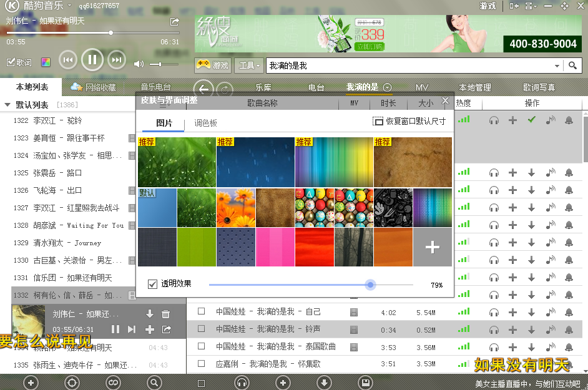This screenshot has height=390, width=588.
Task: Open the colorful skin settings icon
Action: coord(46,62)
